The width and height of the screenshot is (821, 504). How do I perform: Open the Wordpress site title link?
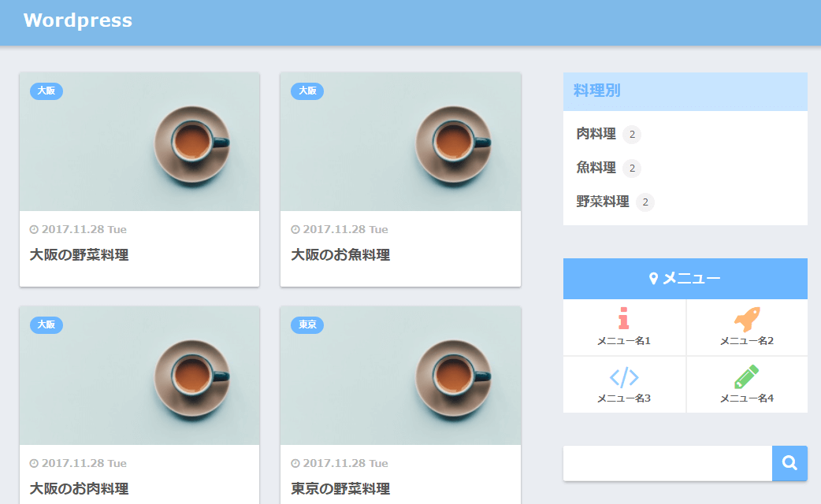coord(78,20)
